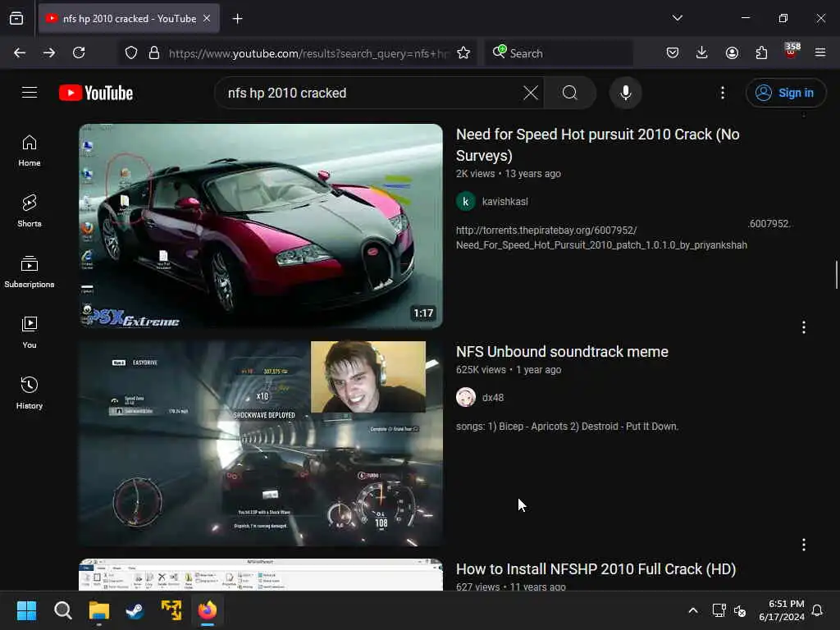Click the YouTube logo
This screenshot has height=630, width=840.
click(96, 93)
